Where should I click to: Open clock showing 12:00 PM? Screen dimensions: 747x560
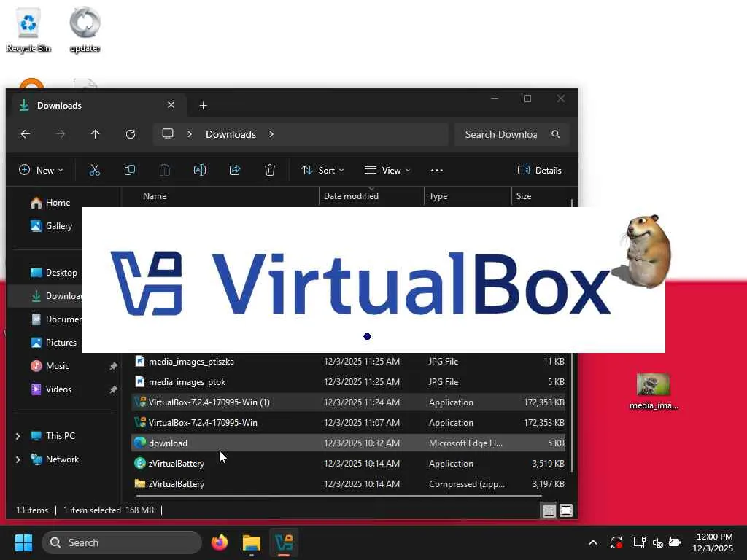(713, 542)
